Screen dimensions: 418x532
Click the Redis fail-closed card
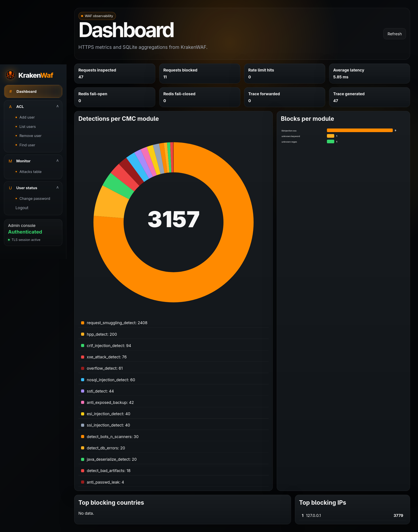200,97
